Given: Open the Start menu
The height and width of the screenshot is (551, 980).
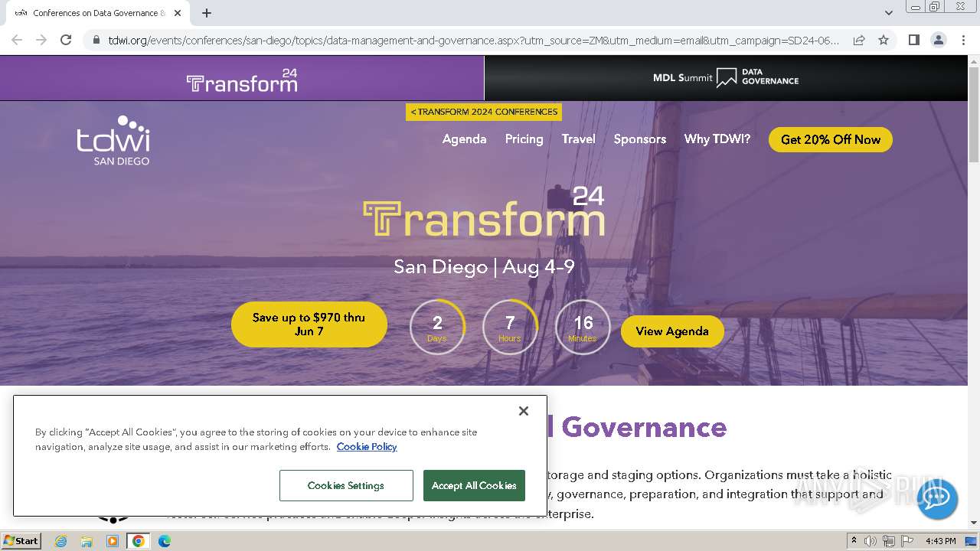Looking at the screenshot, I should [x=21, y=541].
